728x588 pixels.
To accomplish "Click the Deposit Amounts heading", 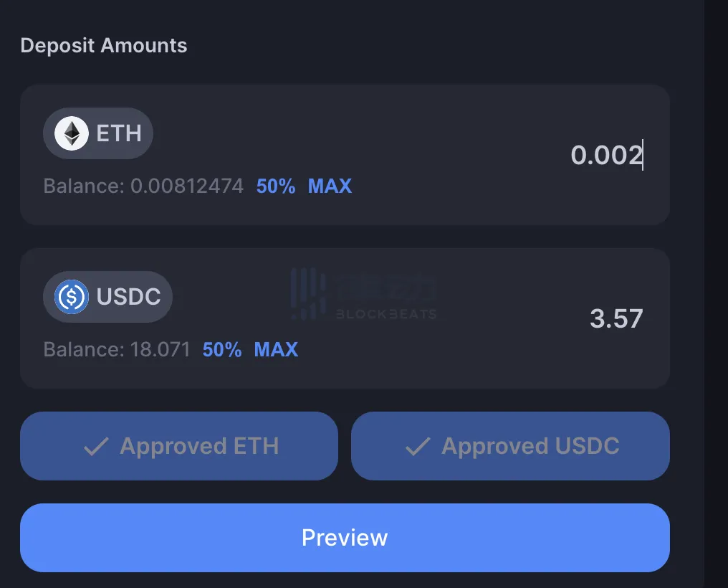I will tap(103, 45).
